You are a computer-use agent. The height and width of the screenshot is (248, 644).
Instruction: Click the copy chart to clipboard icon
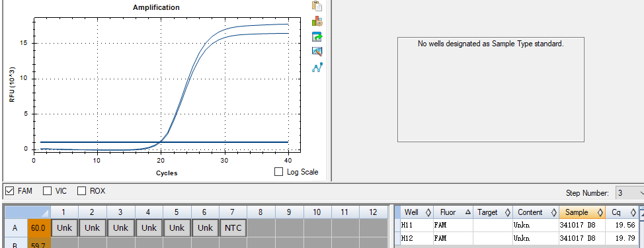317,6
